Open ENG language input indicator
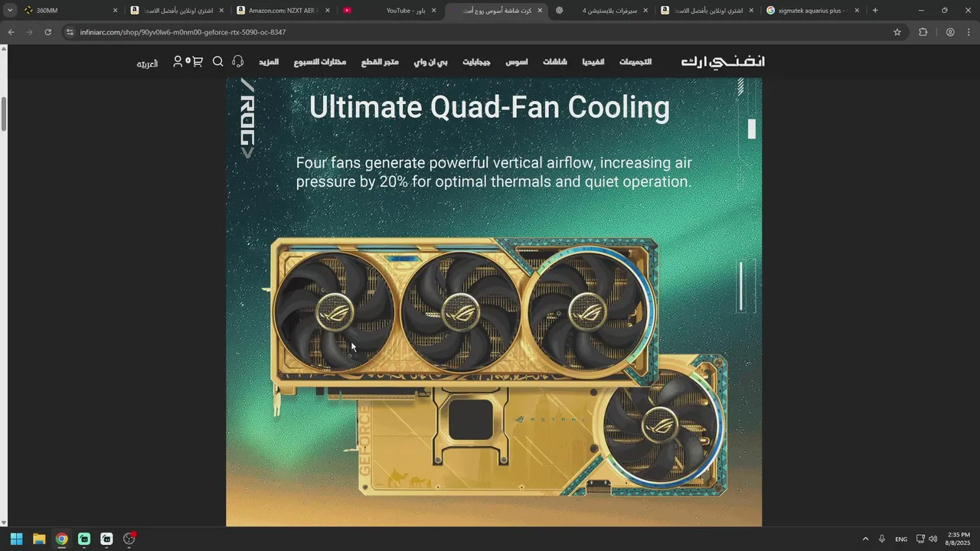Image resolution: width=980 pixels, height=551 pixels. 901,539
